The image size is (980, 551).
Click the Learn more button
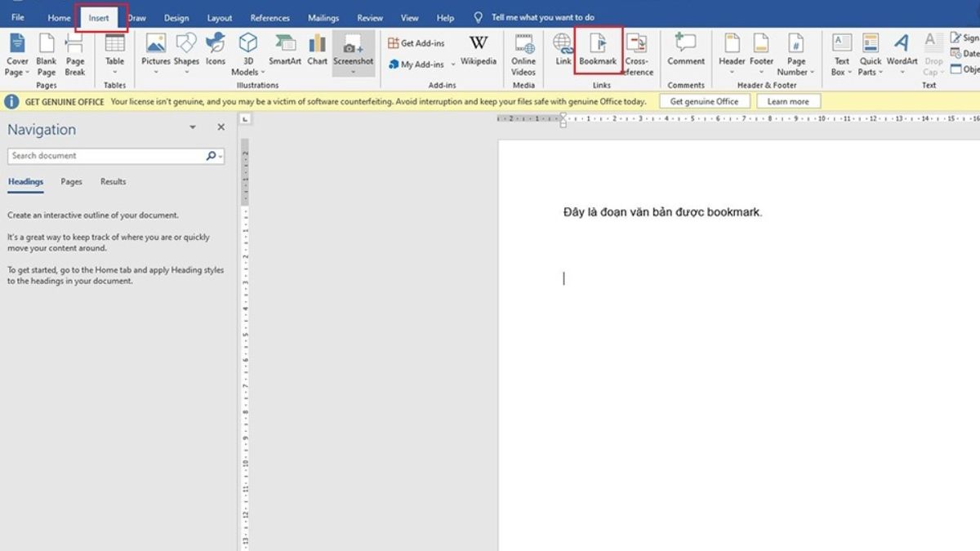(788, 102)
